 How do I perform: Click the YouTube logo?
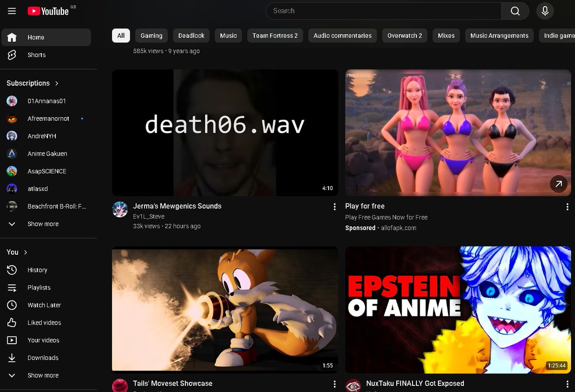[x=48, y=11]
